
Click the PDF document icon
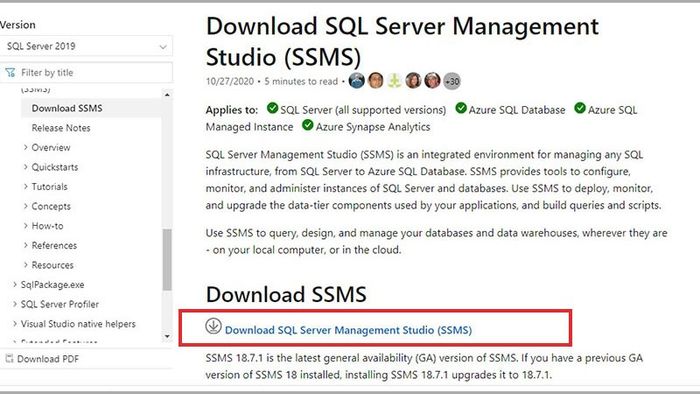(9, 358)
